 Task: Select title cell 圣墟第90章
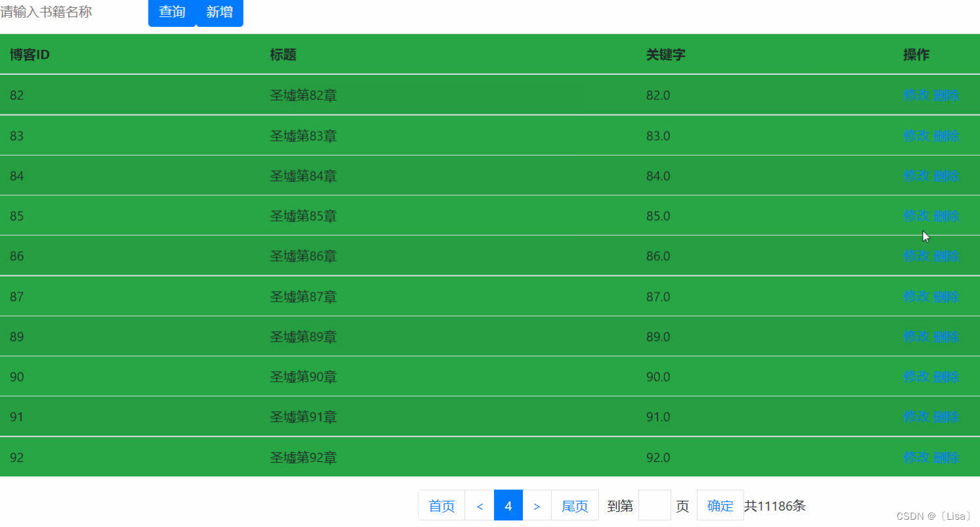point(303,377)
